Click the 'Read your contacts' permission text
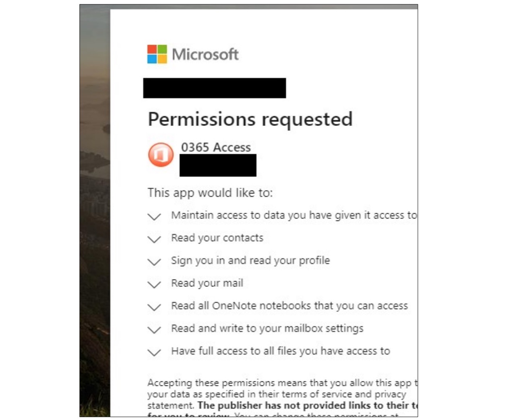Viewport: 509px width, 420px height. click(x=217, y=238)
